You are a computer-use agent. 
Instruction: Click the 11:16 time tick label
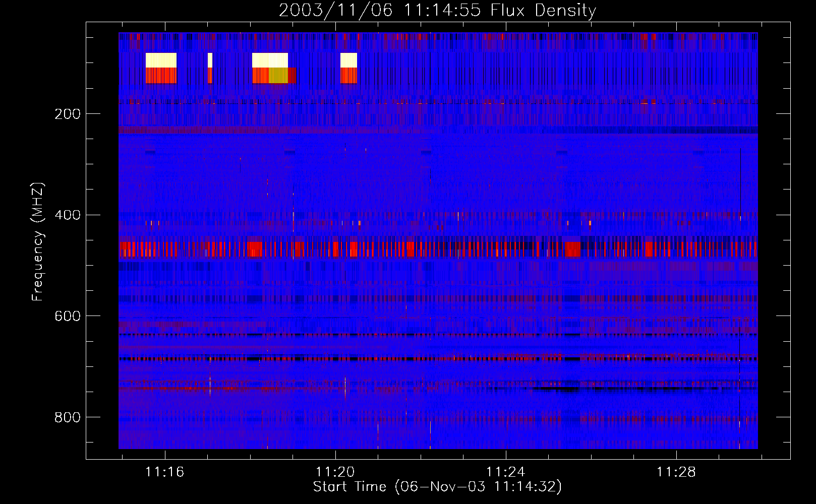[x=165, y=472]
